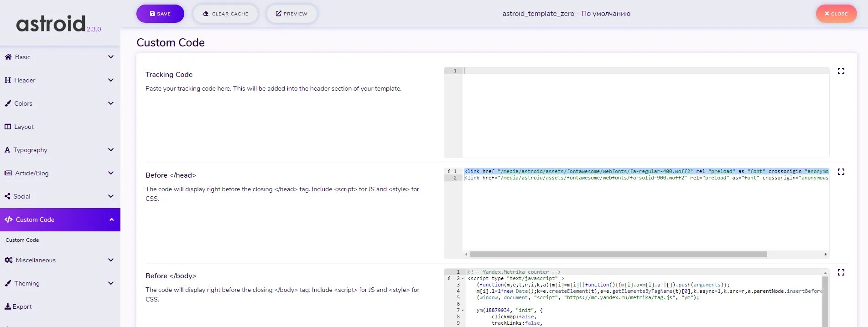Click the Article/Blog newspaper icon
868x327 pixels.
point(8,173)
